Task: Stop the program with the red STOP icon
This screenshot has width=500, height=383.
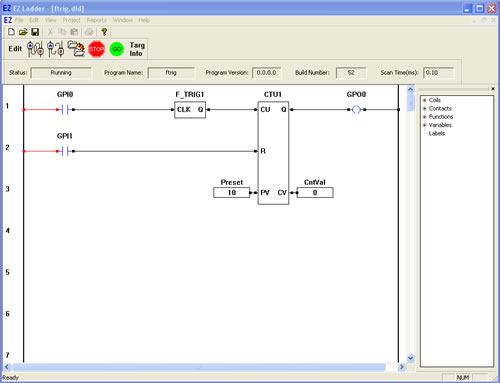Action: click(96, 49)
